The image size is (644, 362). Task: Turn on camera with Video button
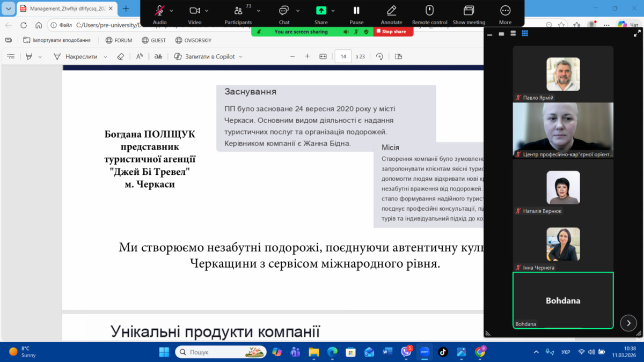pyautogui.click(x=194, y=11)
